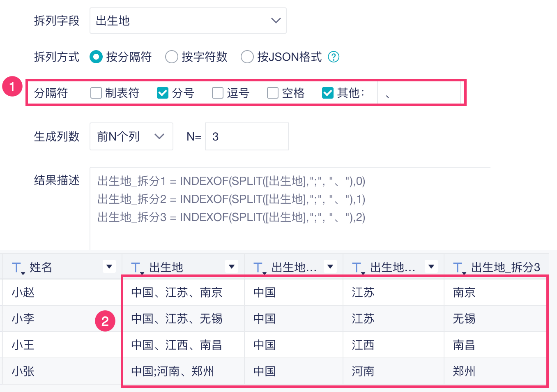The height and width of the screenshot is (392, 557).
Task: Open the 姓名 column header dropdown arrow
Action: coord(109,267)
